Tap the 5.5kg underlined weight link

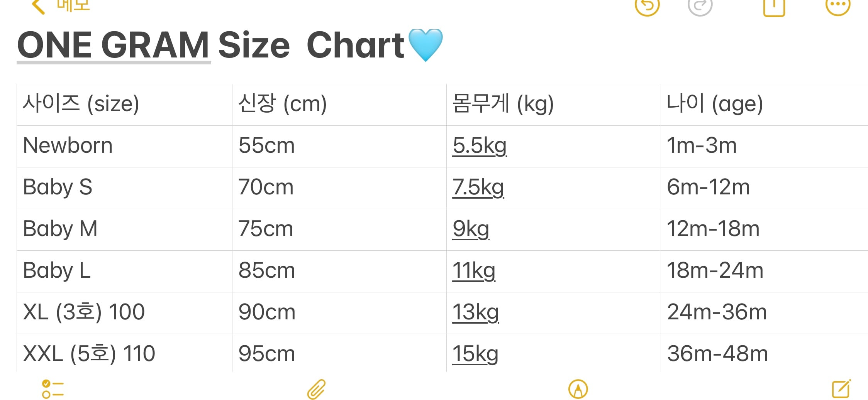pos(480,146)
